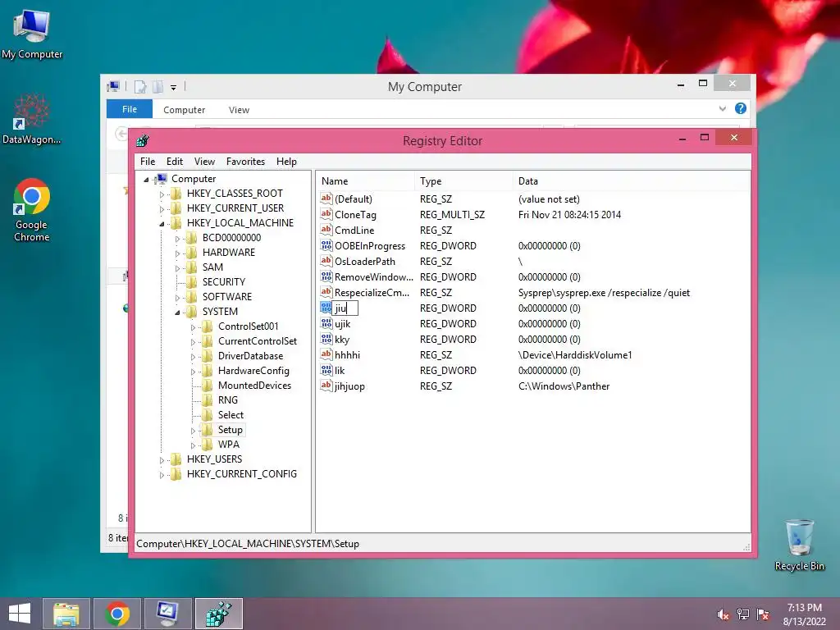Click inside the jiu name edit box
Screen dimensions: 840x630
click(x=345, y=308)
